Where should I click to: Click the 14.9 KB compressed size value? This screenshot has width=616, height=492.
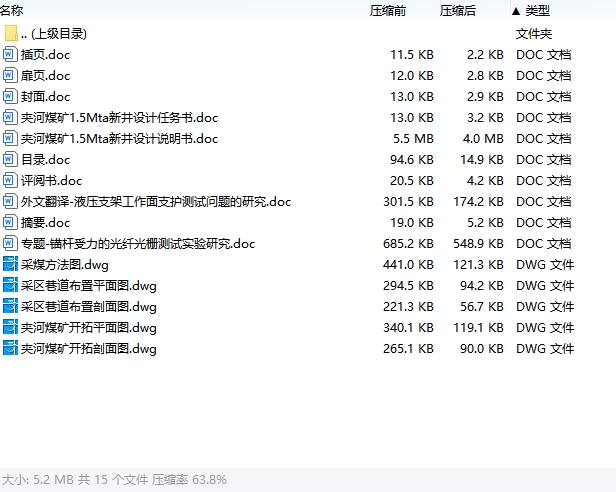point(482,160)
